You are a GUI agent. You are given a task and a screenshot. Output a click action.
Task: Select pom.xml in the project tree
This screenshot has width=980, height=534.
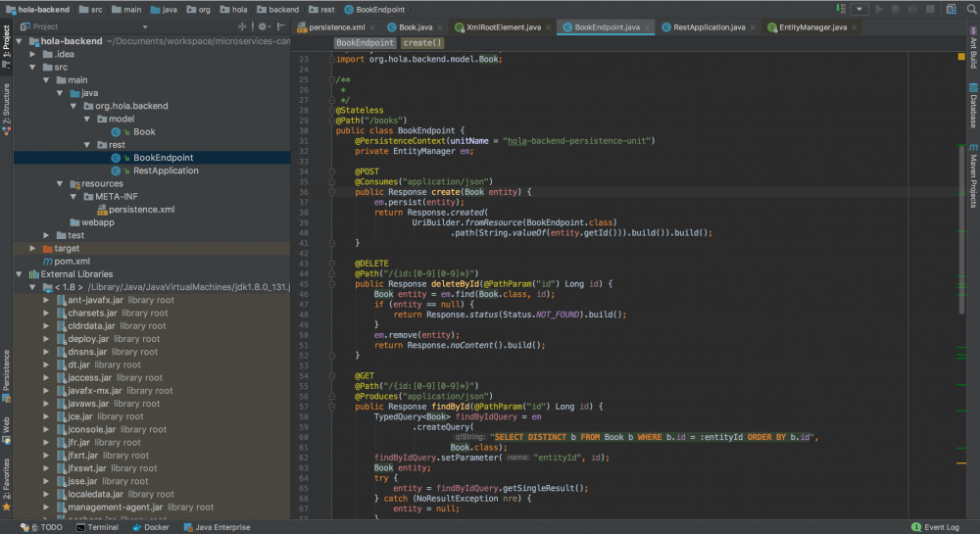click(x=74, y=262)
